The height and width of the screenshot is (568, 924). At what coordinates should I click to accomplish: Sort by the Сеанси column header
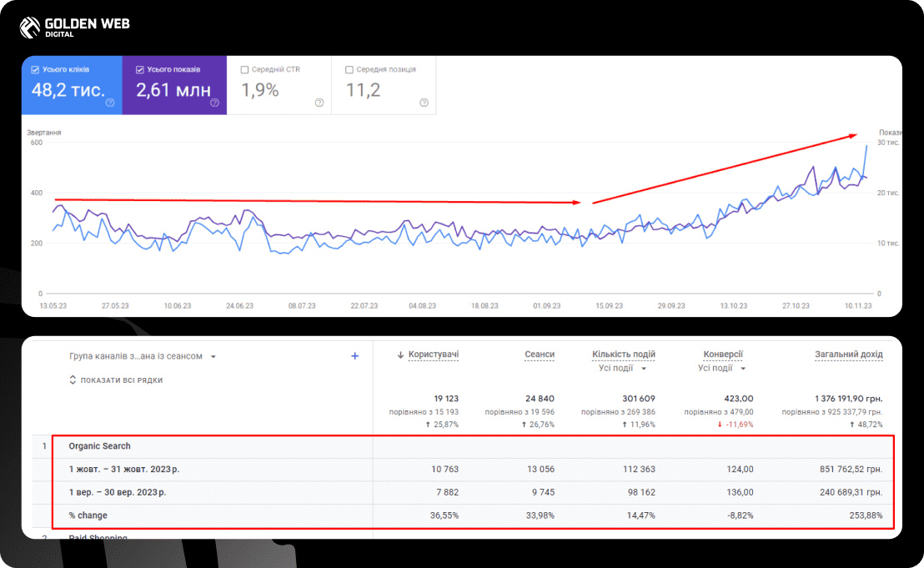(x=540, y=354)
